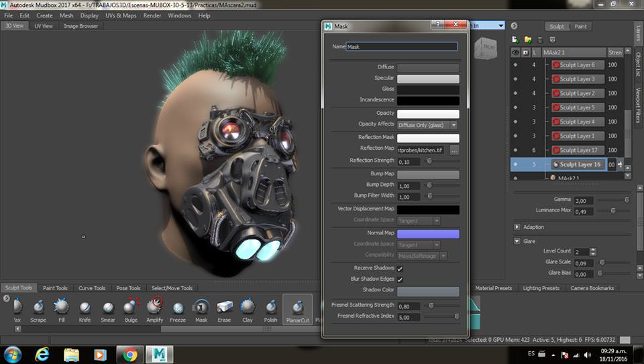
Task: Toggle the Receive Shadows checkbox
Action: 400,268
